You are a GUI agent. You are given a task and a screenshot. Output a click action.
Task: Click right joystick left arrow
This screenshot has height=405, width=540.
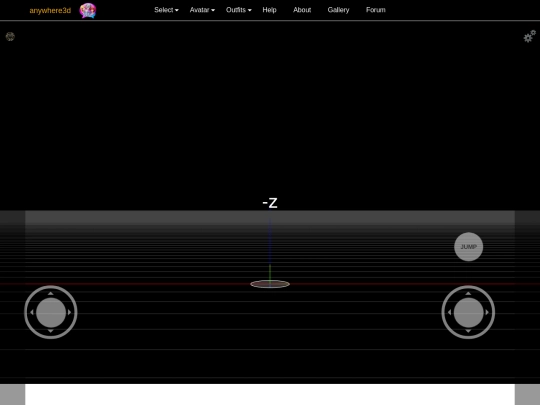pos(449,312)
